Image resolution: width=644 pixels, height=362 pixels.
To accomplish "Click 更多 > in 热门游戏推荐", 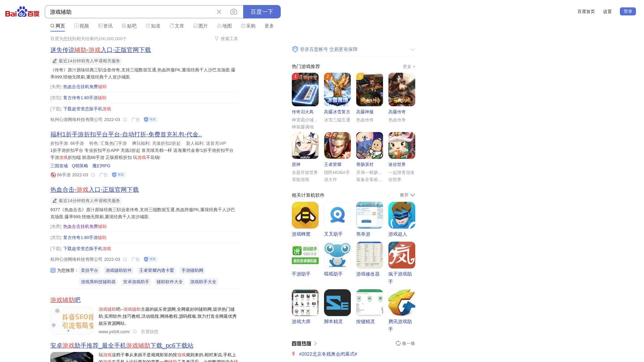I will click(x=409, y=67).
